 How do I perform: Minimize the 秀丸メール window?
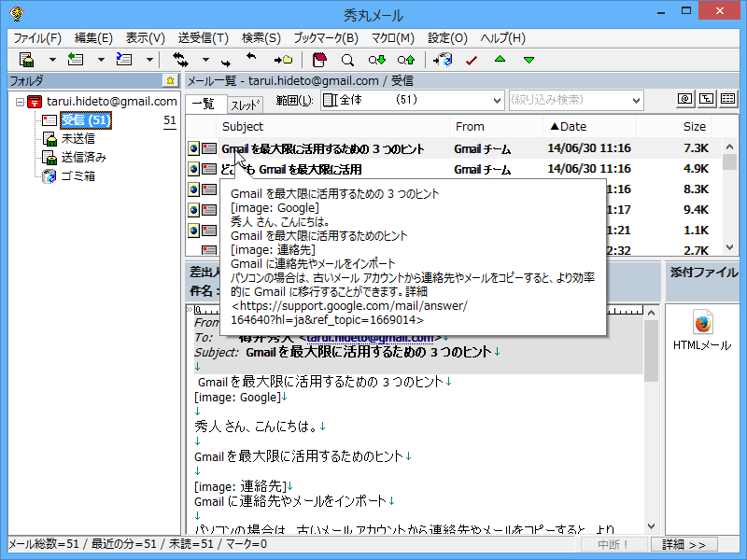point(661,12)
